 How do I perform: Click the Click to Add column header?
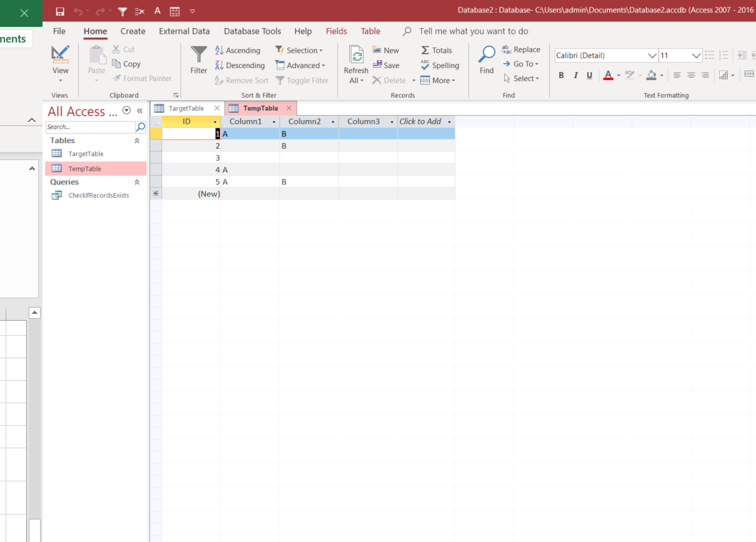click(x=426, y=122)
